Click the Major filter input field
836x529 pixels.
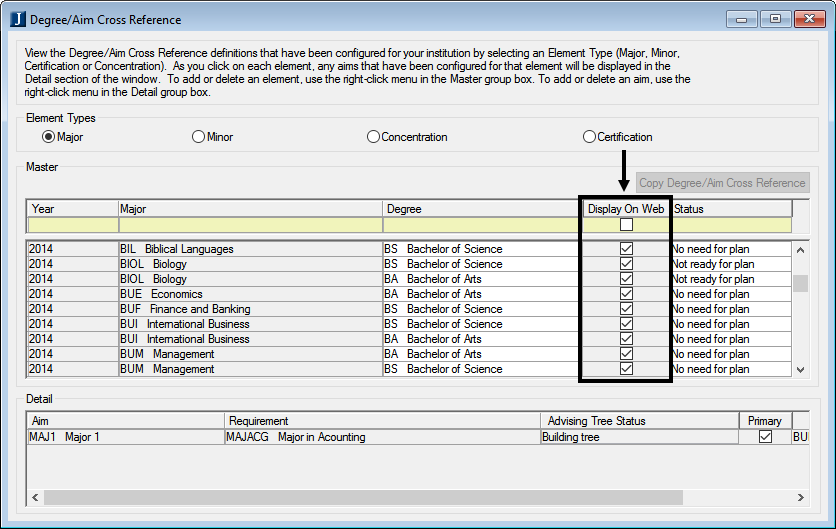[250, 225]
